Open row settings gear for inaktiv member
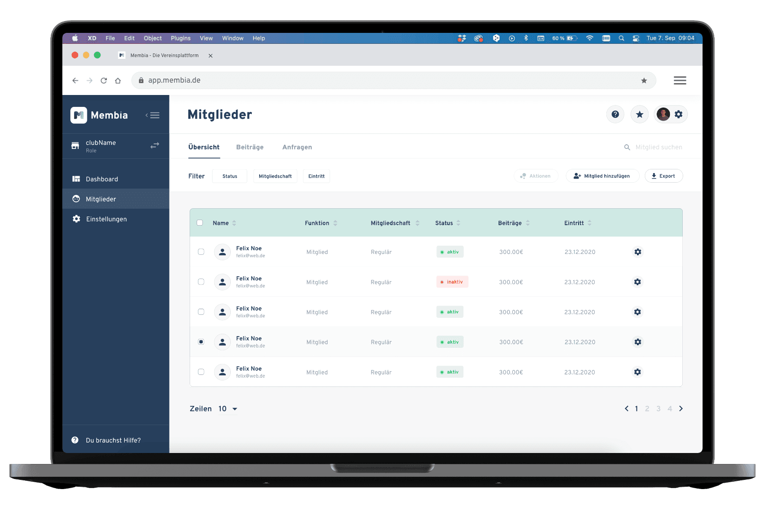 [x=637, y=282]
